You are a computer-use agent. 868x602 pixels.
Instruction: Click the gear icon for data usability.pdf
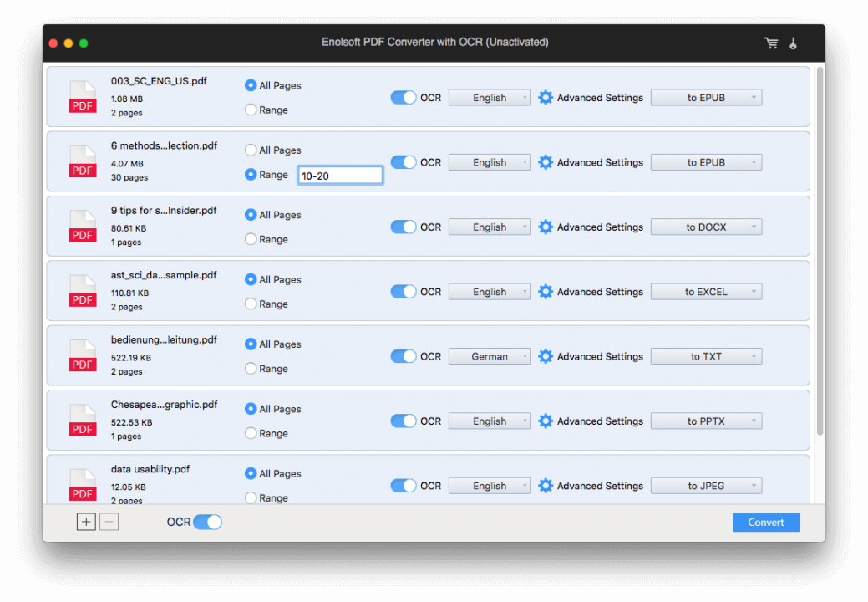point(546,486)
